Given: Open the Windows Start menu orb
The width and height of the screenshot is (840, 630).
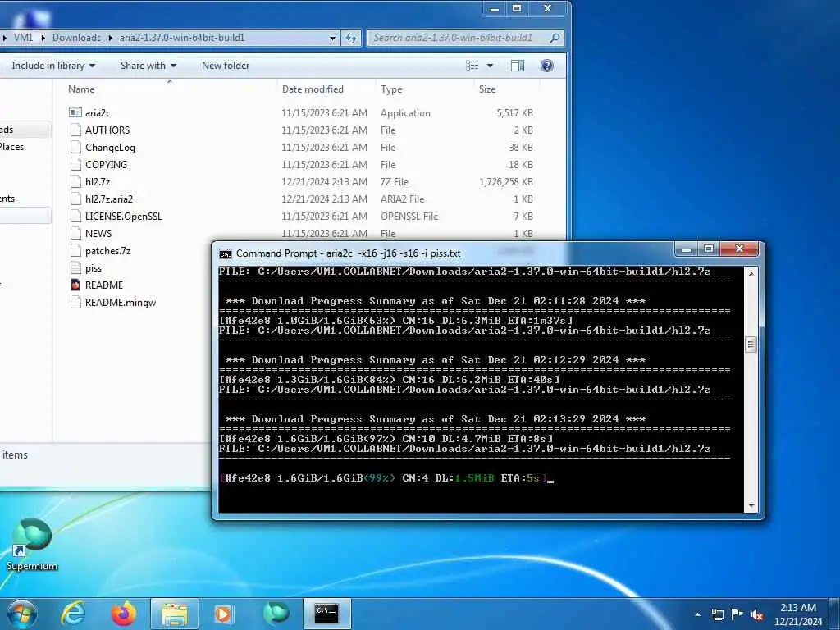Looking at the screenshot, I should [x=22, y=614].
